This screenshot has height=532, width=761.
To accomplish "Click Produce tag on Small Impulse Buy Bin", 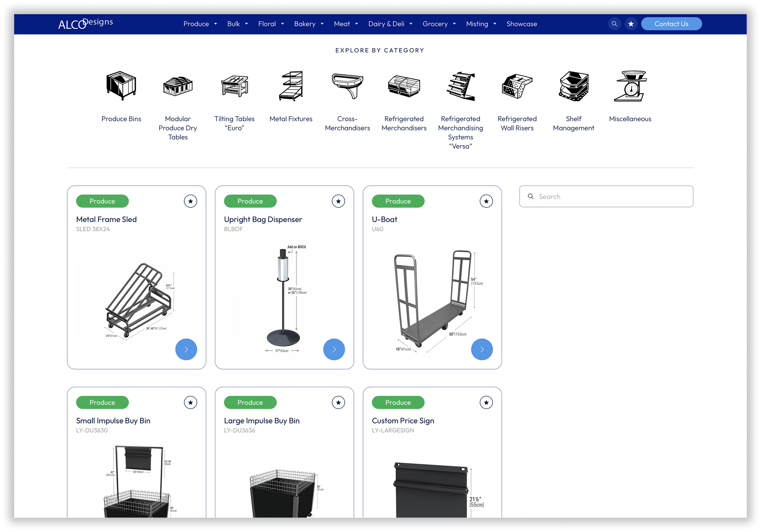I will [x=102, y=403].
